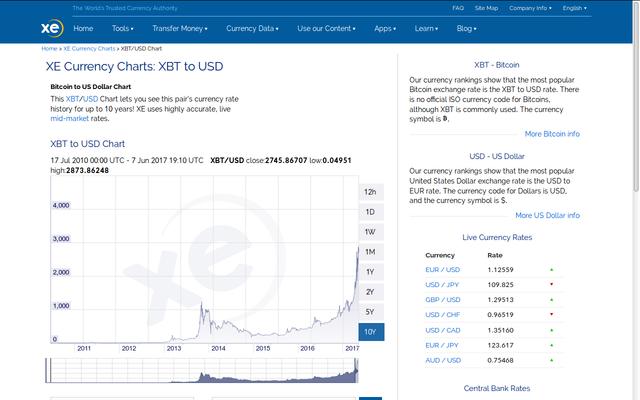Select the 1W chart range
This screenshot has height=400, width=640.
(371, 232)
